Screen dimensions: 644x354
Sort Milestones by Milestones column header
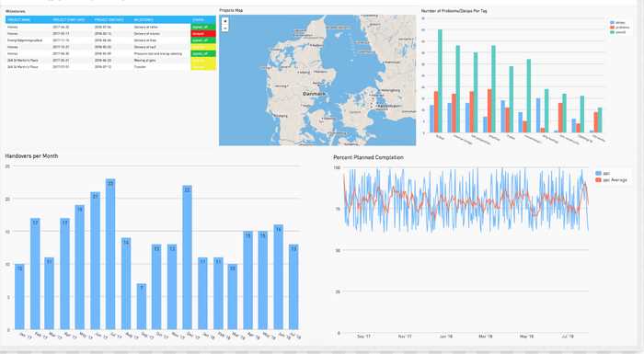pyautogui.click(x=144, y=19)
